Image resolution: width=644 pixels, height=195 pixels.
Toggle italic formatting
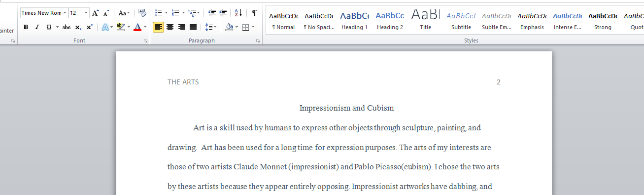point(37,27)
